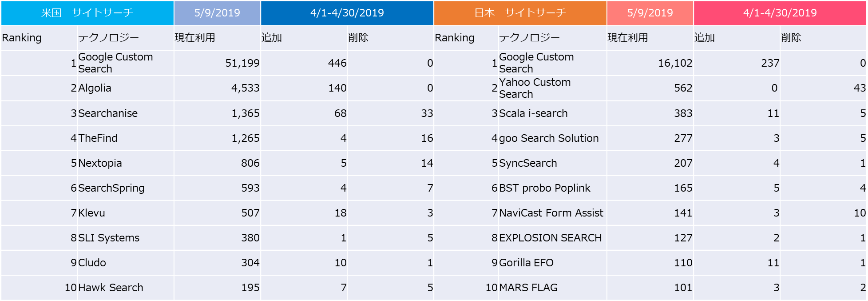This screenshot has width=868, height=301.
Task: Select the Algolia technology cell
Action: (x=95, y=88)
